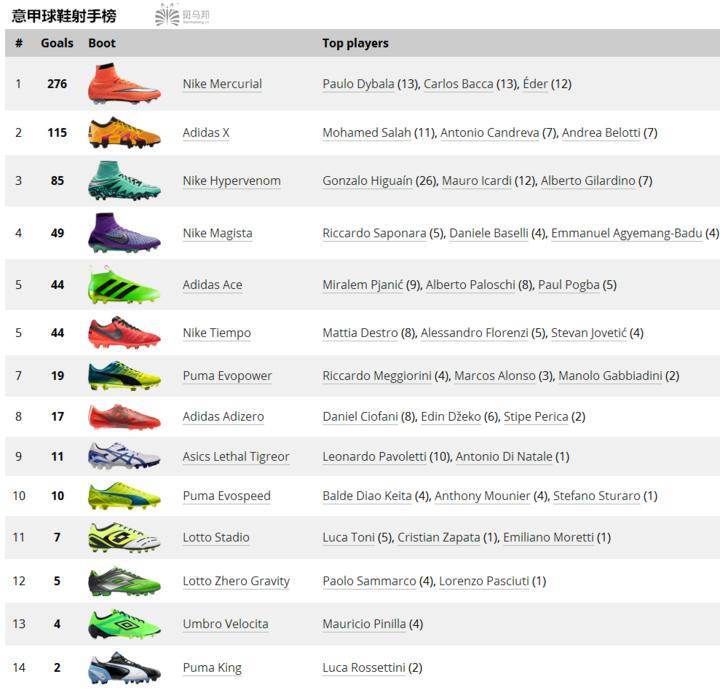Click the Goals column header
720x690 pixels.
[x=57, y=43]
